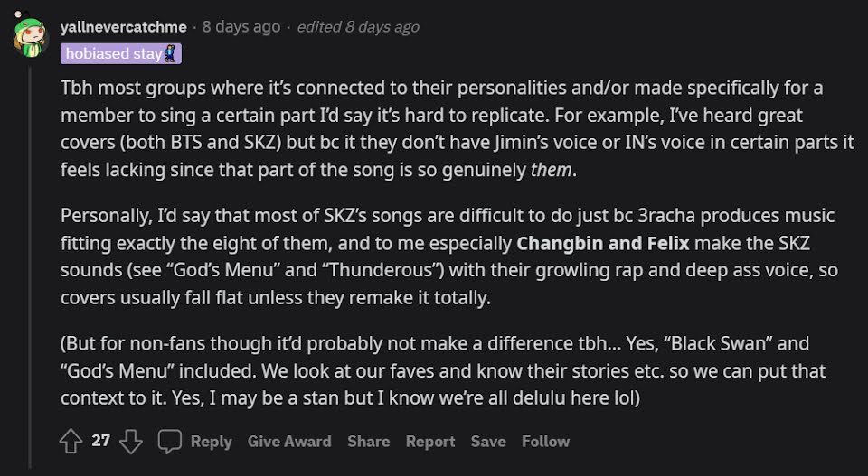This screenshot has width=868, height=476.
Task: Follow this comment thread
Action: coord(545,442)
